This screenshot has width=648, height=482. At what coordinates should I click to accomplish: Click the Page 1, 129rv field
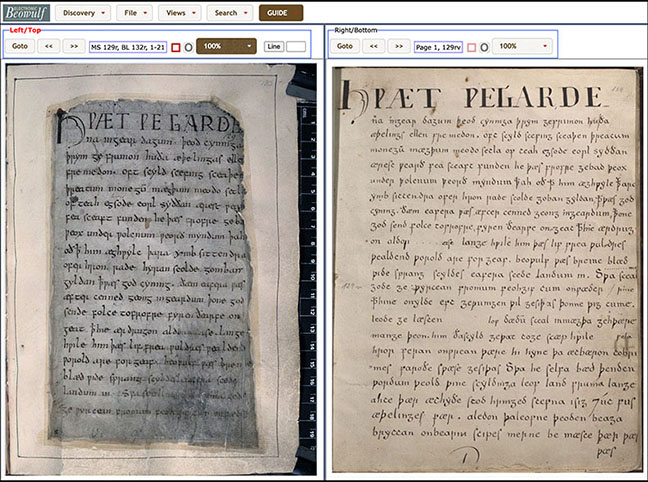pyautogui.click(x=438, y=47)
